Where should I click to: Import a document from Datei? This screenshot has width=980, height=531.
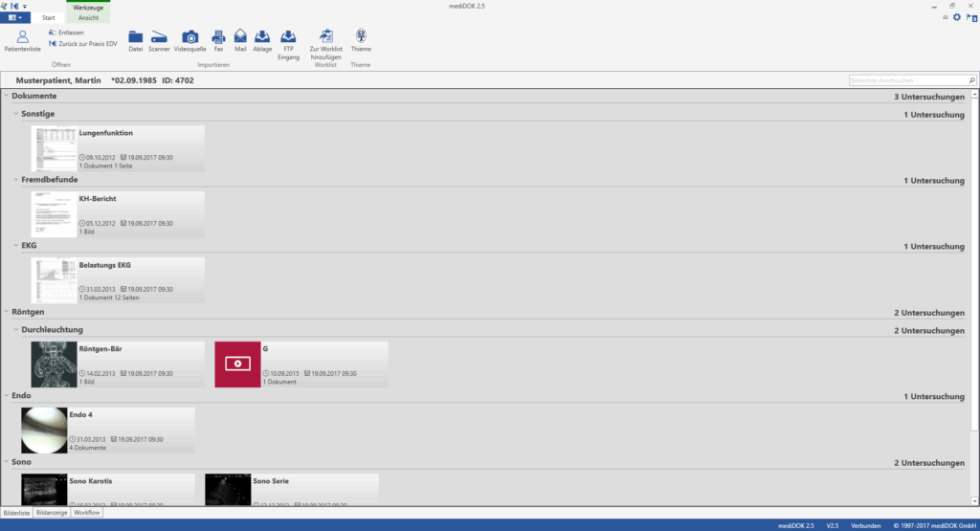tap(136, 40)
